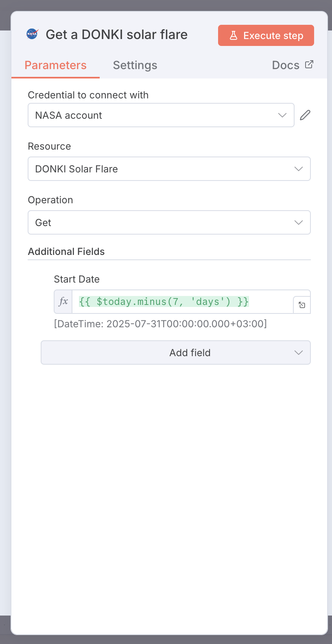Viewport: 332px width, 644px height.
Task: Click the NASA logo icon
Action: click(32, 34)
